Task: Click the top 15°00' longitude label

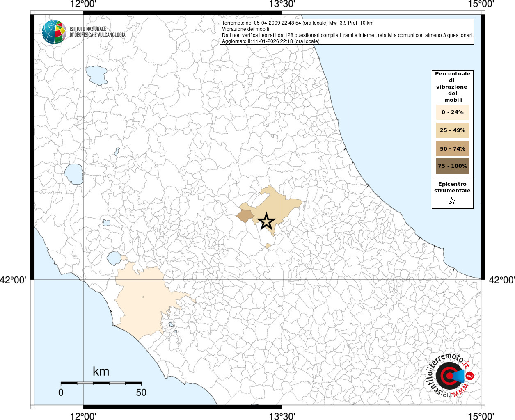Action: click(481, 4)
